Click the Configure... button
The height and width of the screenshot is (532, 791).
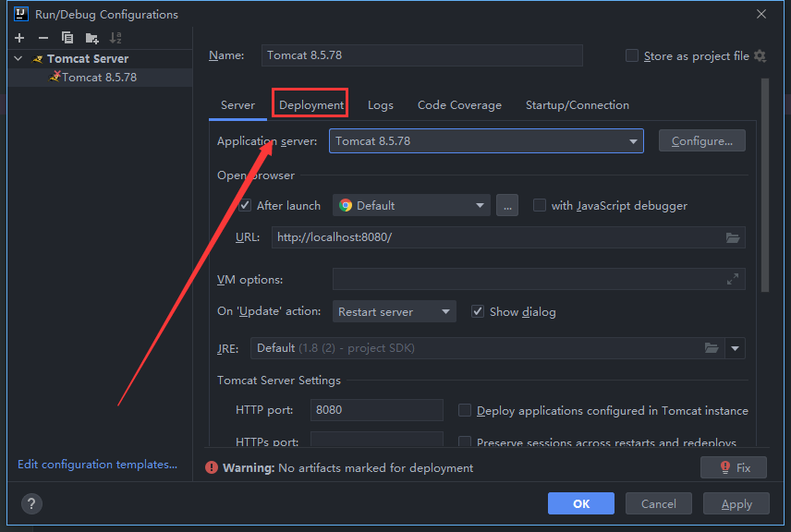click(701, 140)
